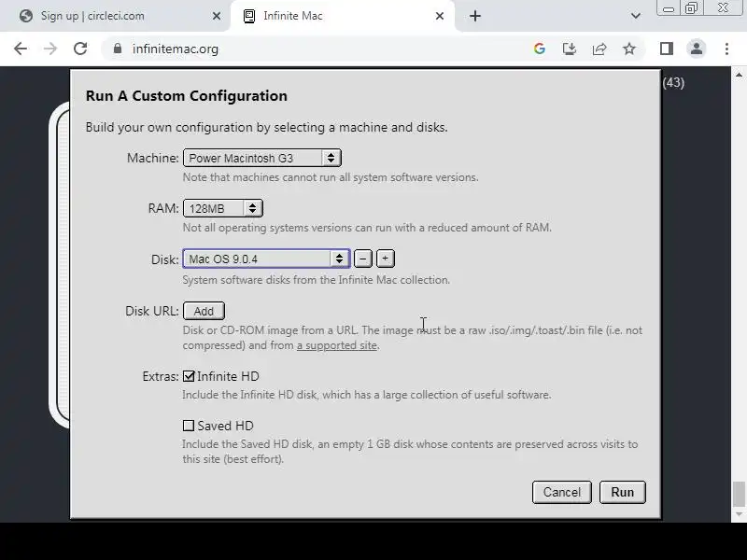Click the Infinite HD label text
The image size is (747, 560).
pos(228,376)
